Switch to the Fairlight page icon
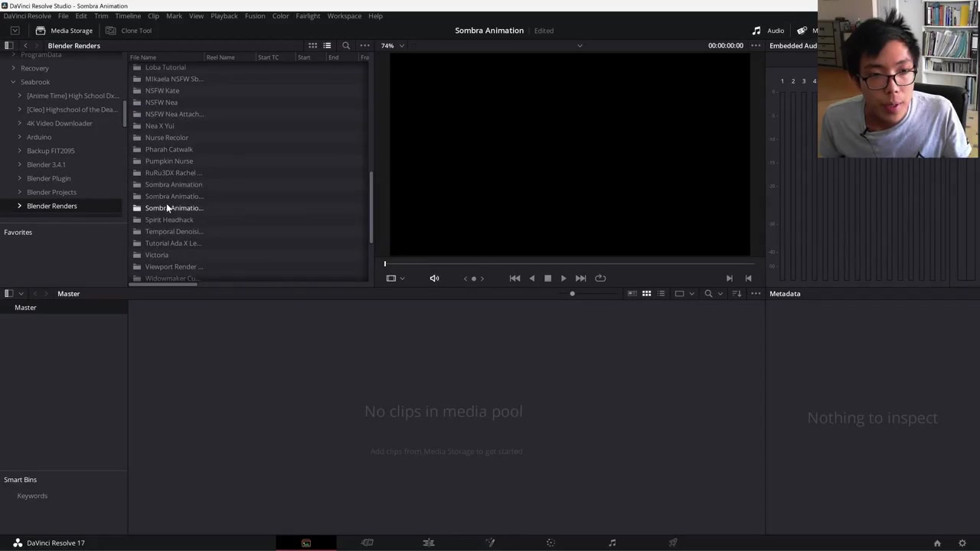This screenshot has width=980, height=551. point(612,543)
